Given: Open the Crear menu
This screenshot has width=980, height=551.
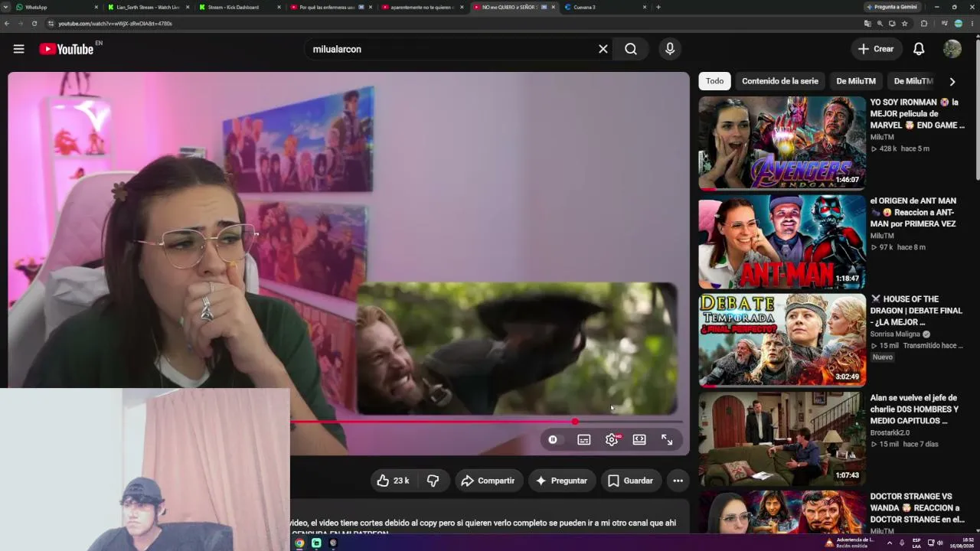Looking at the screenshot, I should pos(876,49).
